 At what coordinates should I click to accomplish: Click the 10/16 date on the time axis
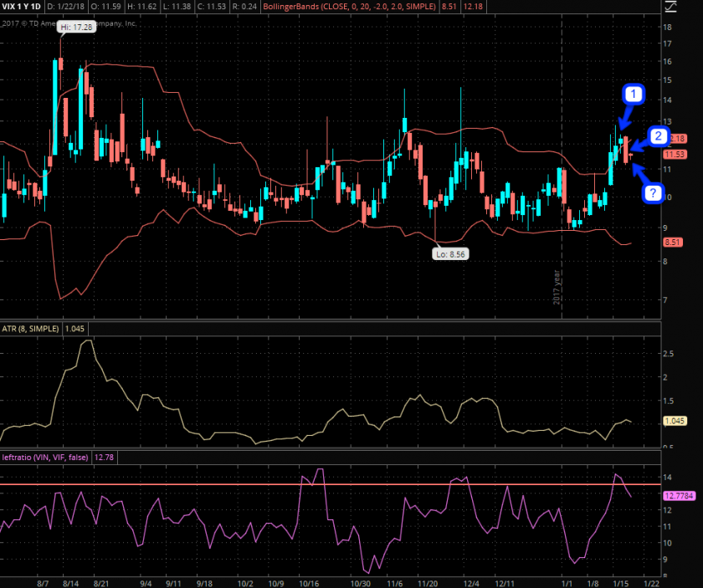[310, 581]
